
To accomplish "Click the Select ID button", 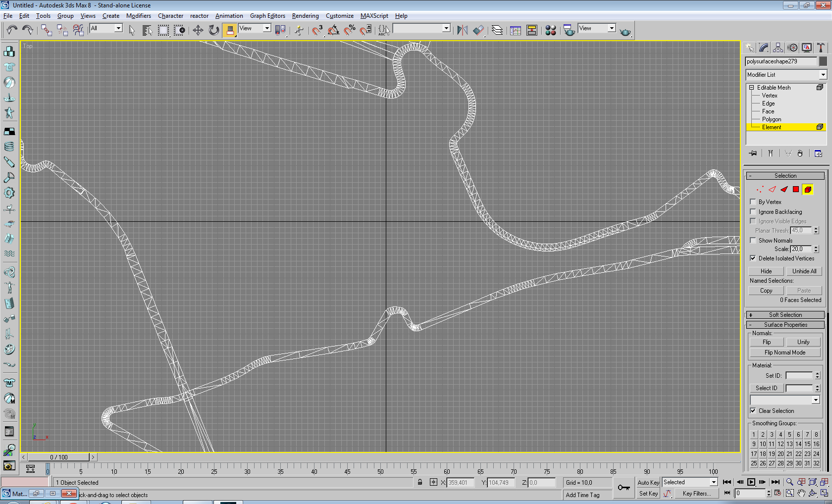I will click(x=767, y=388).
